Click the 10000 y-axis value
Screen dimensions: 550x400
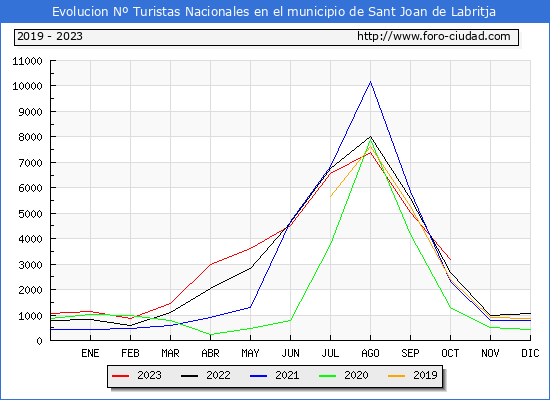pos(27,86)
